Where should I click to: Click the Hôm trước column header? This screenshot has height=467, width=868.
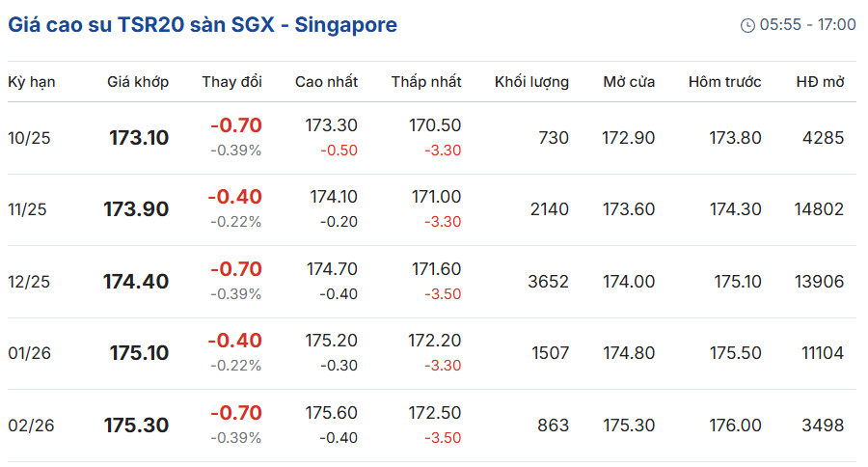coord(724,82)
